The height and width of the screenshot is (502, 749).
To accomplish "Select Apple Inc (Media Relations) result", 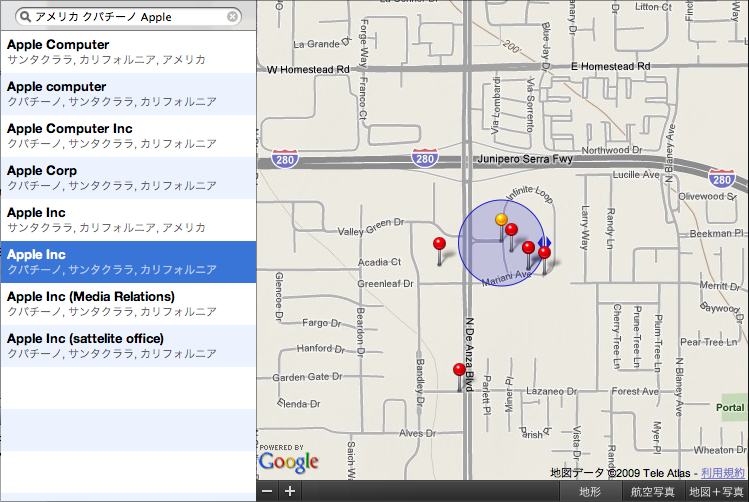I will (128, 304).
